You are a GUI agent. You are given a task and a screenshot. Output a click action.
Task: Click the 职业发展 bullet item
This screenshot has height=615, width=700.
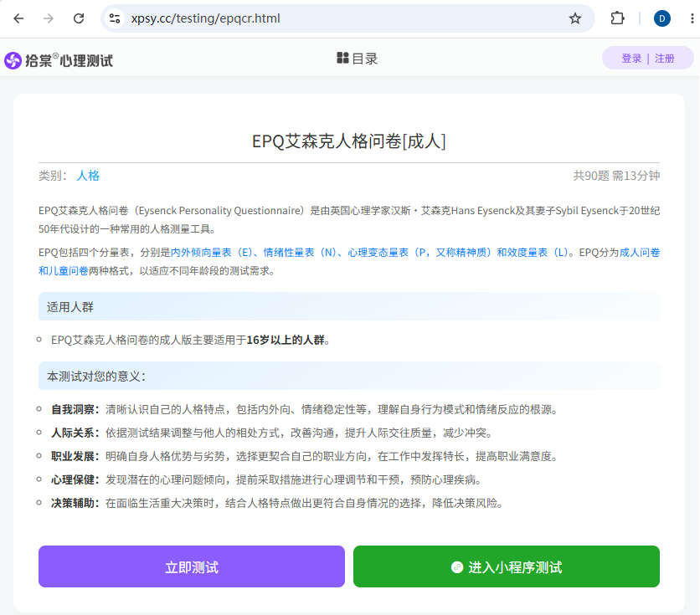305,456
